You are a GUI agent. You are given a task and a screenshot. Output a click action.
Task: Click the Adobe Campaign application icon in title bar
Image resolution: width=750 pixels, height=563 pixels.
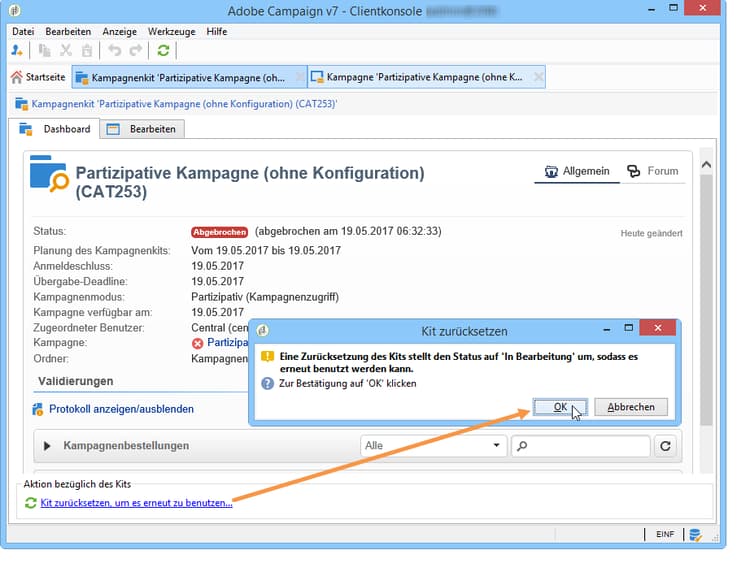(15, 10)
